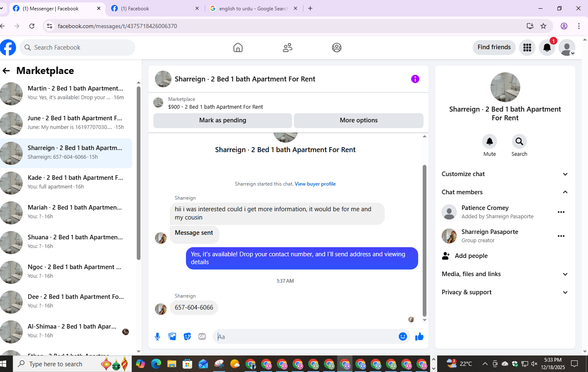Viewport: 588px width, 372px height.
Task: Switch to the (1) Facebook tab
Action: pyautogui.click(x=155, y=8)
